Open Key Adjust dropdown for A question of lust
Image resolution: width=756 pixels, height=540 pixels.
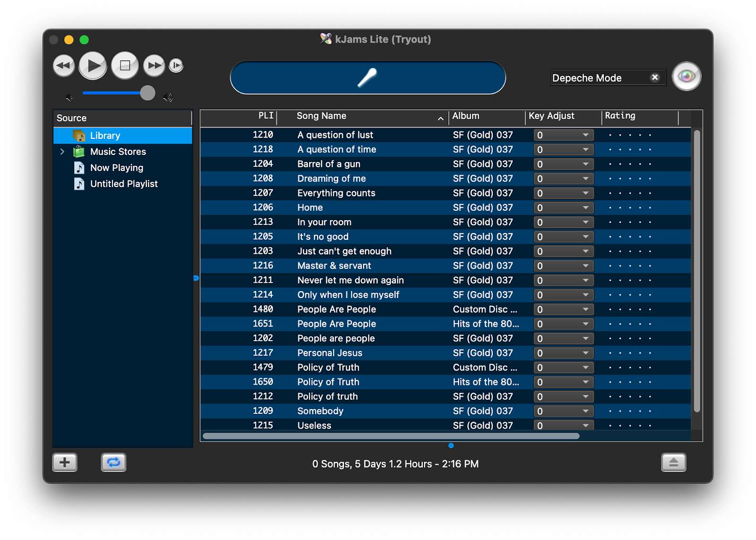click(564, 135)
